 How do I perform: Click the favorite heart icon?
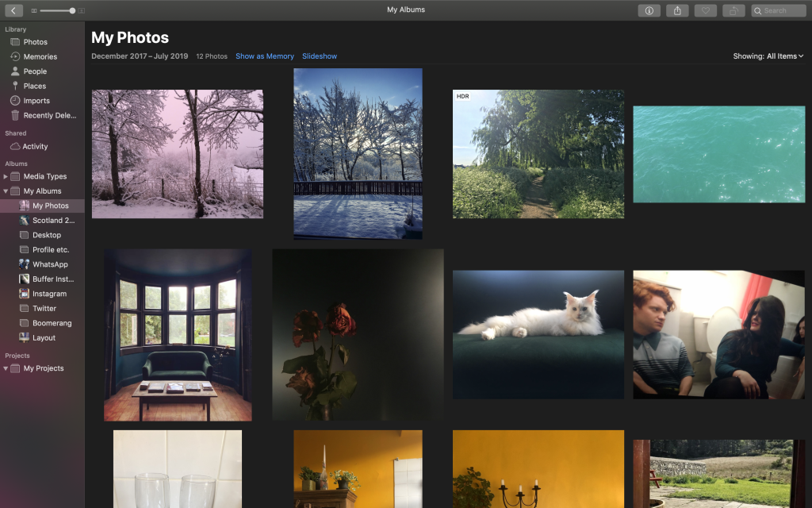click(x=705, y=10)
